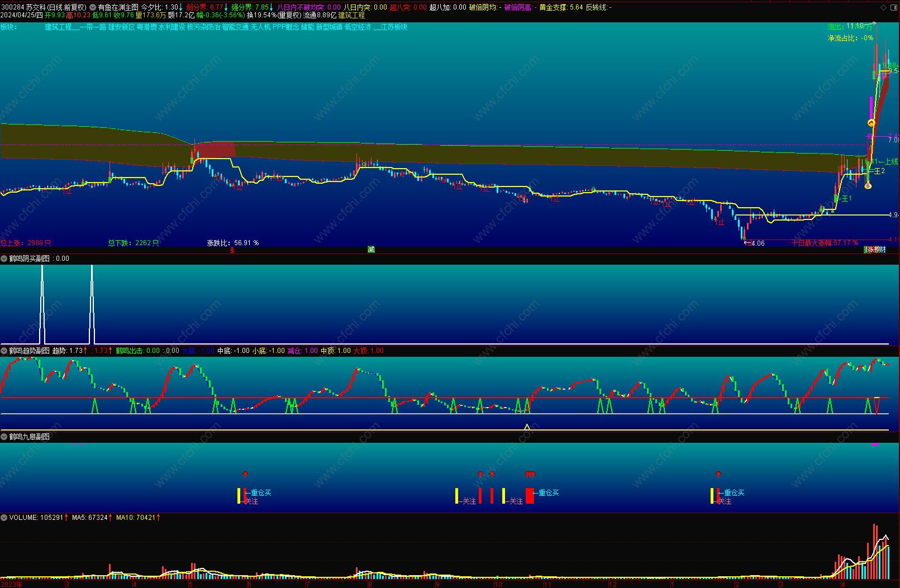Select the 智能交通 sector tag
900x588 pixels.
pyautogui.click(x=235, y=27)
